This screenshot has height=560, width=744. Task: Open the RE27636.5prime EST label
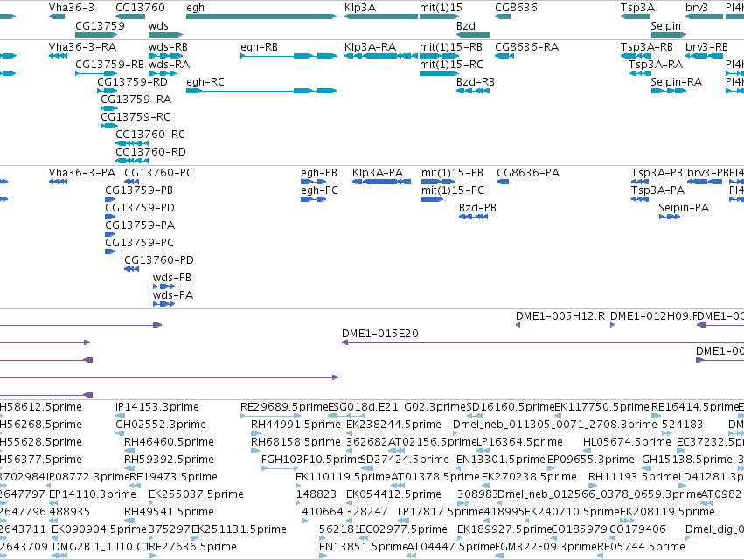tap(192, 546)
